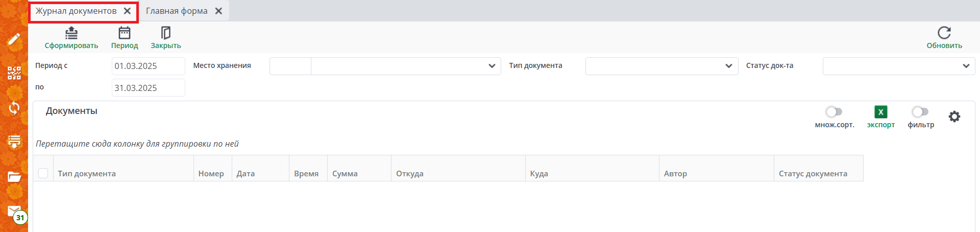Turn on the фильтр toggle
This screenshot has height=232, width=980.
(x=920, y=111)
